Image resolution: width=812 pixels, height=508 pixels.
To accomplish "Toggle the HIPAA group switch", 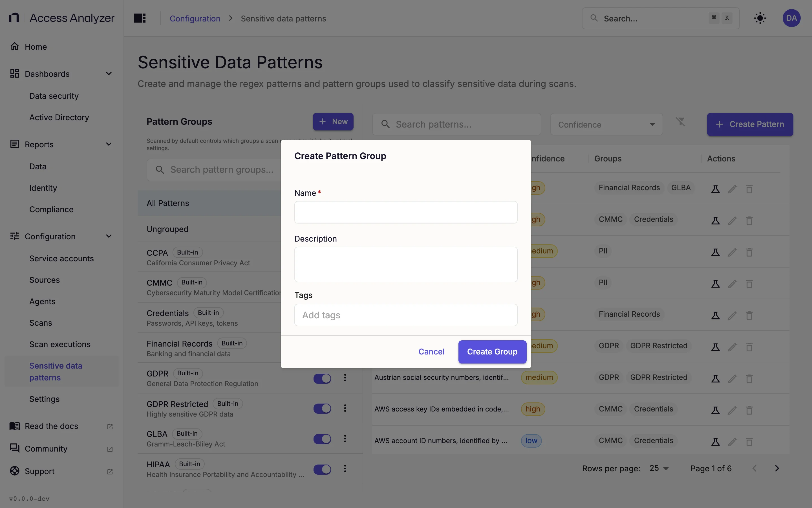I will pyautogui.click(x=322, y=469).
